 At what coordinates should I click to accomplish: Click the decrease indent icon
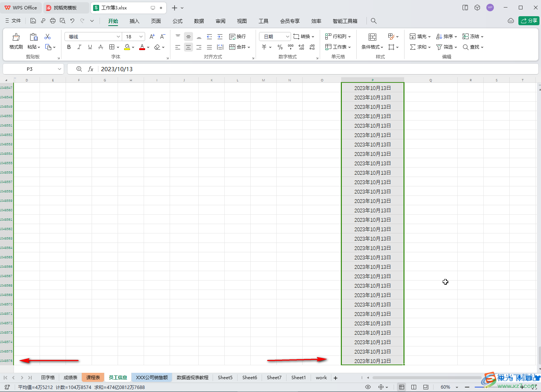coord(210,37)
